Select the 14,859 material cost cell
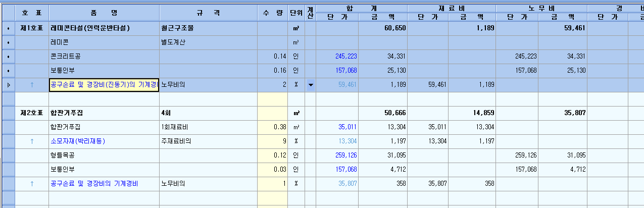The width and height of the screenshot is (644, 208). point(472,113)
